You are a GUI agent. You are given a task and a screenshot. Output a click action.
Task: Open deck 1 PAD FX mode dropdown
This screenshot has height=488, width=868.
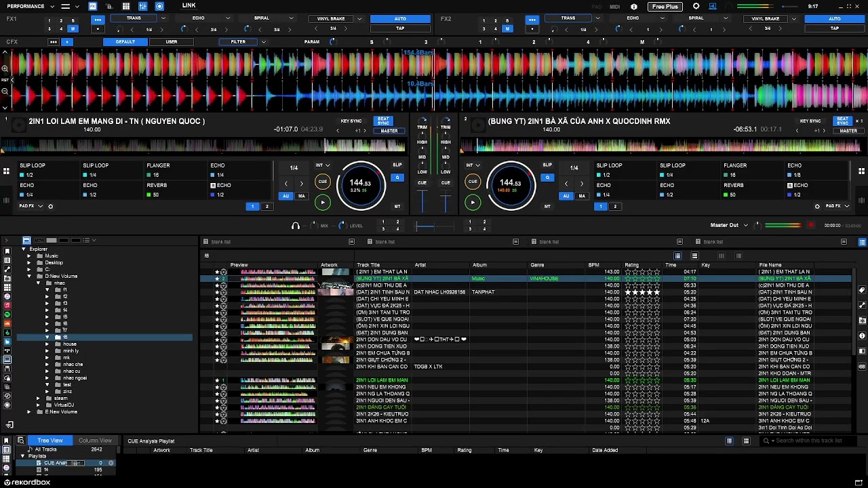coord(31,206)
